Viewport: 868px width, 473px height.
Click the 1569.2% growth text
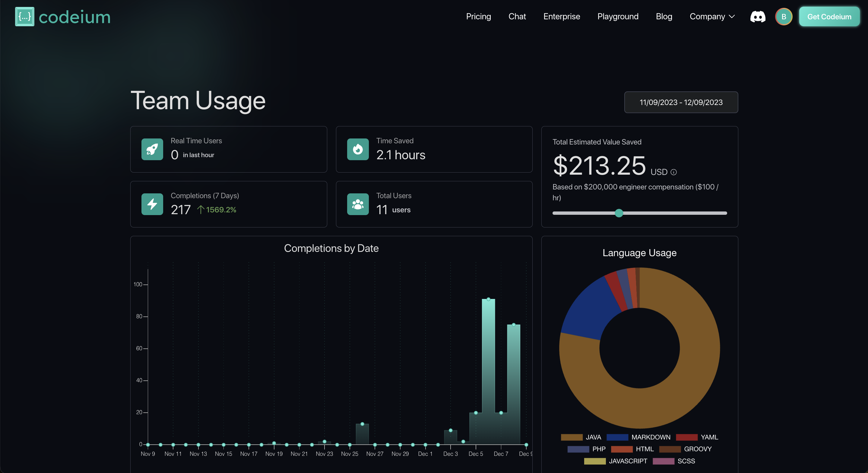[x=221, y=210]
